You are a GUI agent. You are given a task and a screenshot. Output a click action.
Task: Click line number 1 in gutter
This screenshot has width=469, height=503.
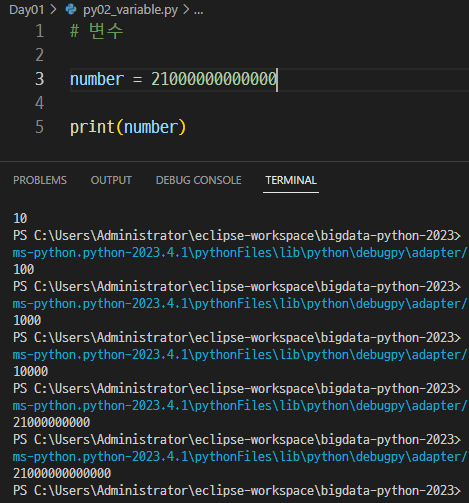click(x=40, y=31)
